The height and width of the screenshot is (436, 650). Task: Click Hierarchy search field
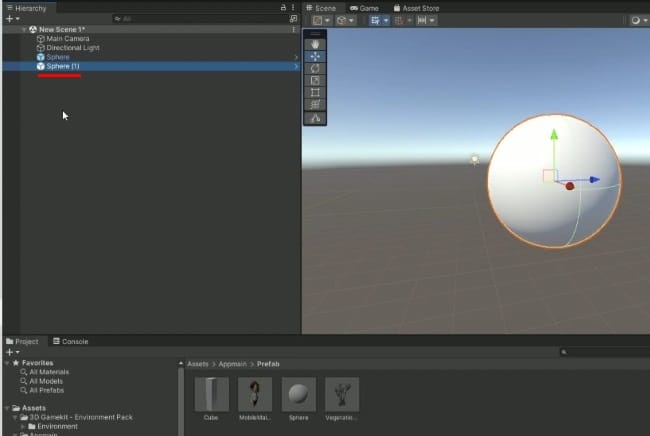pos(200,19)
